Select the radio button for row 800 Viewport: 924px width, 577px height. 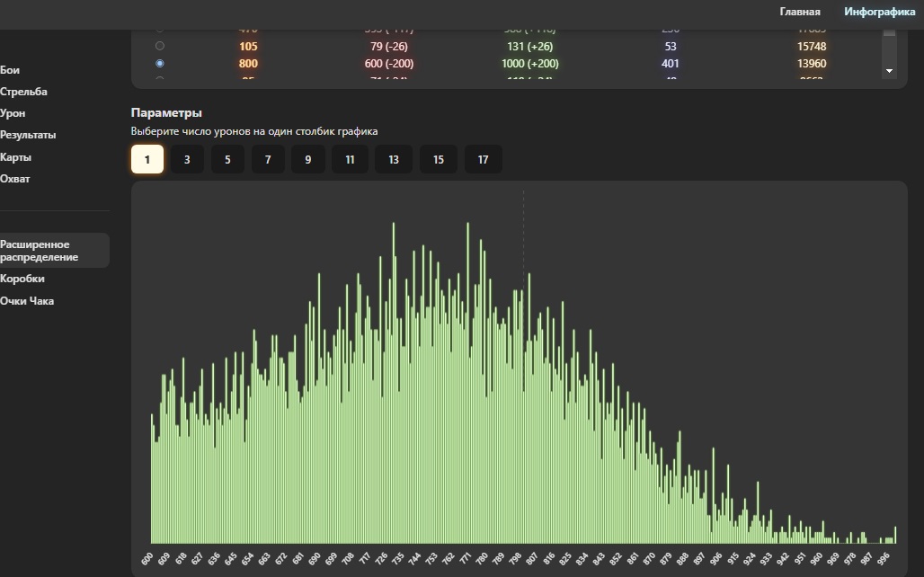tap(160, 64)
